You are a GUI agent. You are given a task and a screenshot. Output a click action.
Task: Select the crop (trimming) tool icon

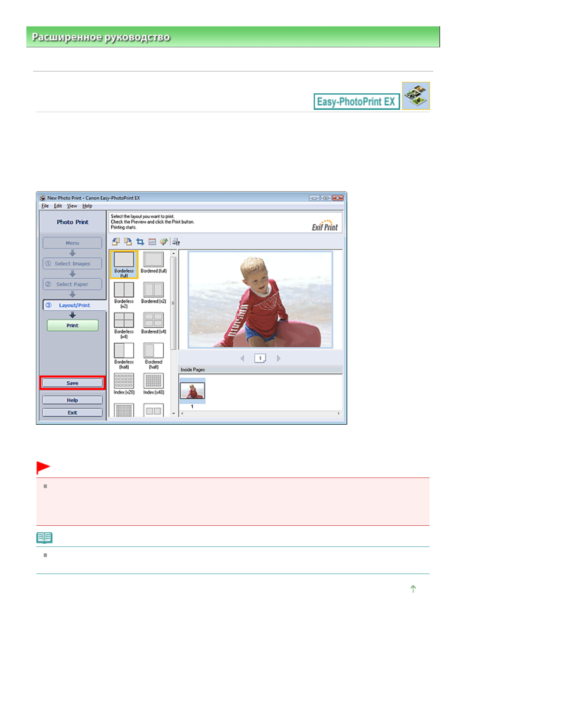140,242
